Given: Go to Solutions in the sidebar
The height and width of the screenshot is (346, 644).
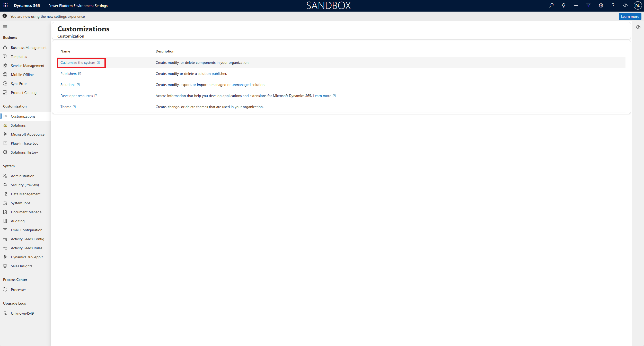Looking at the screenshot, I should (18, 125).
